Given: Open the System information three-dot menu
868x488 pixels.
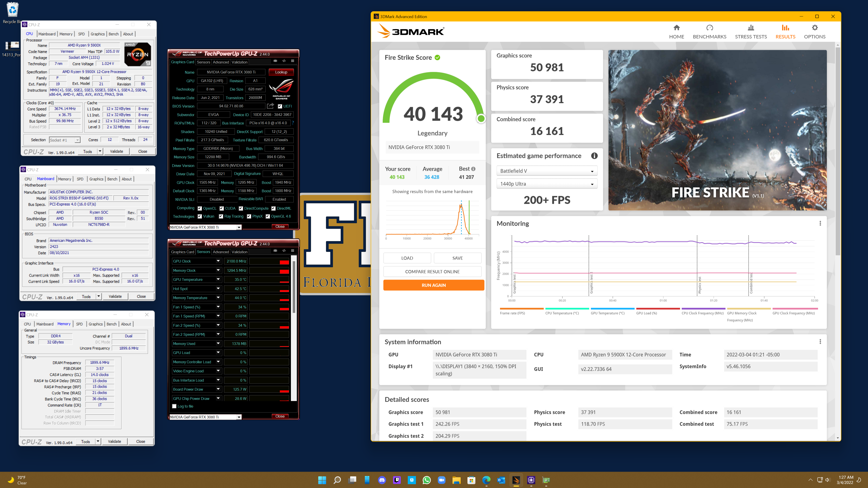Looking at the screenshot, I should pyautogui.click(x=820, y=342).
